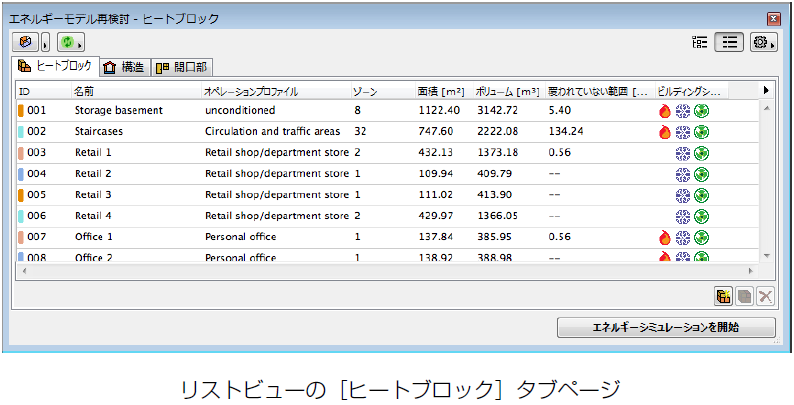Viewport: 794px width, 405px height.
Task: Click ventilation fan icon in Staircases row
Action: pyautogui.click(x=701, y=132)
